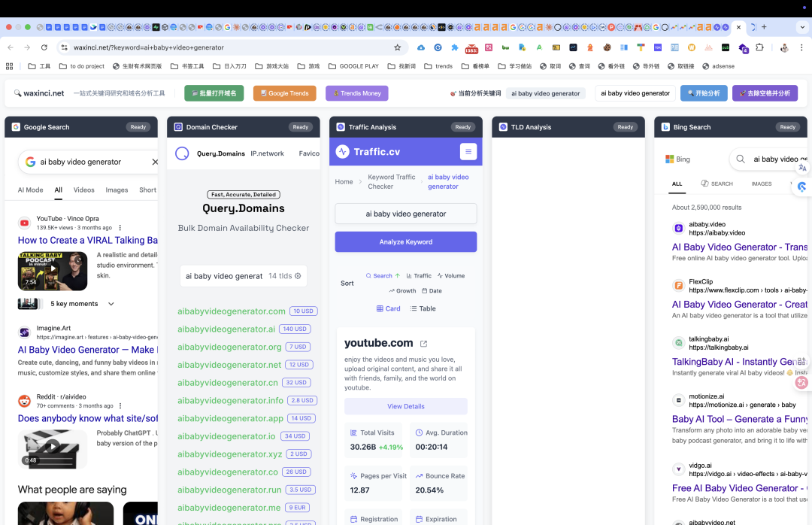Open youtube.com external link icon
The image size is (812, 525).
coord(423,344)
